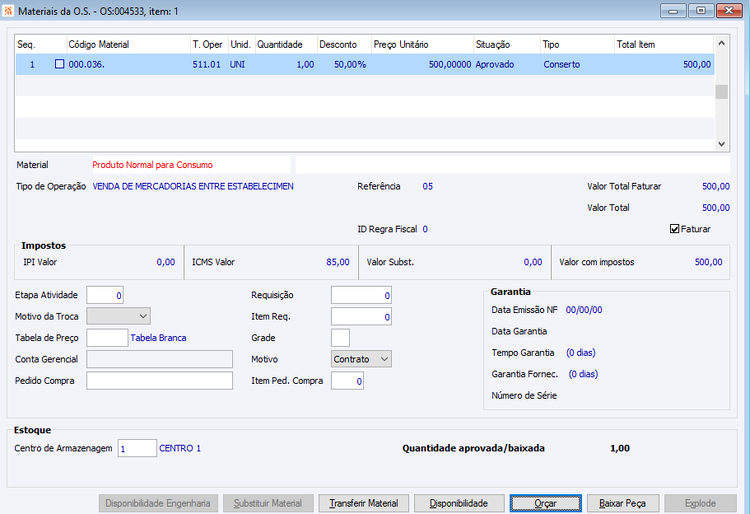
Task: Open the Motivo da Troca dropdown
Action: [x=118, y=316]
